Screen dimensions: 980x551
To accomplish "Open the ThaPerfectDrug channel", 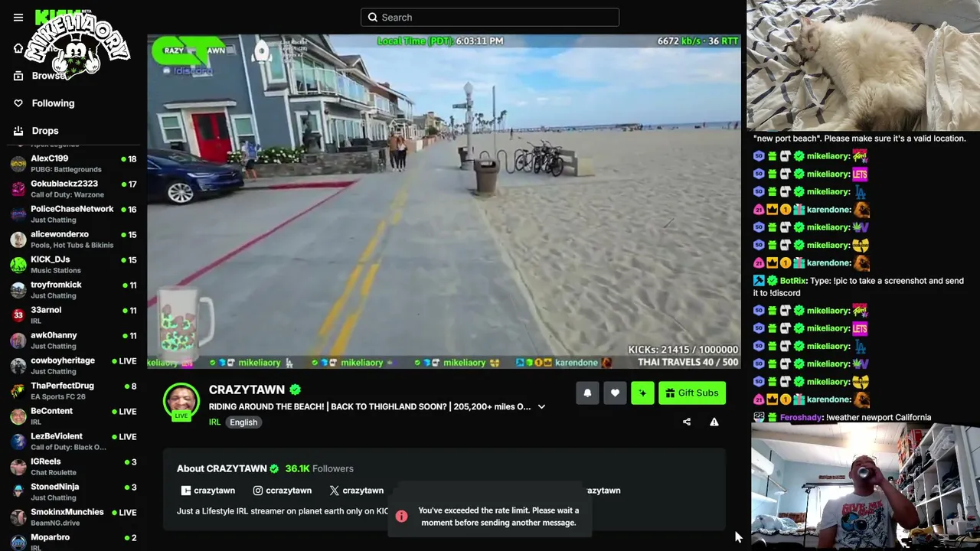I will [x=73, y=391].
